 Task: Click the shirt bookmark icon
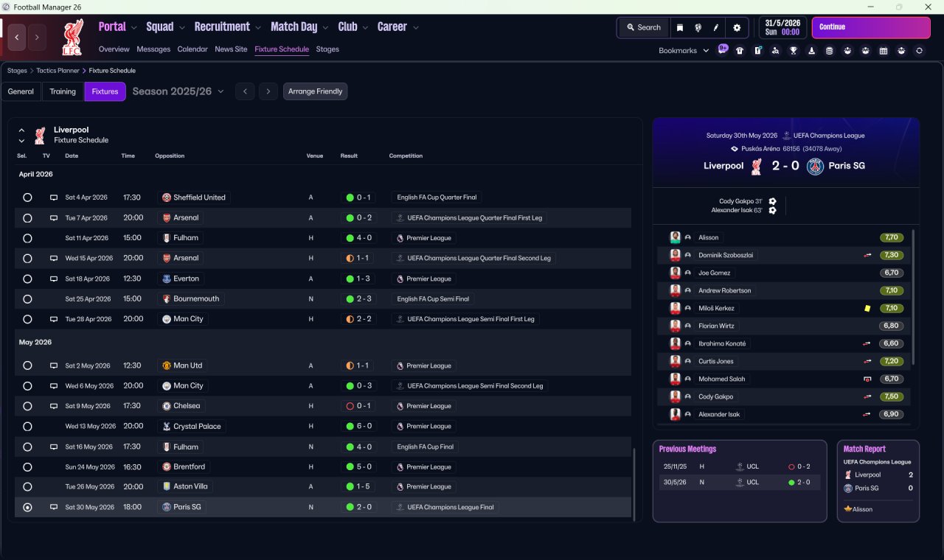click(x=740, y=51)
